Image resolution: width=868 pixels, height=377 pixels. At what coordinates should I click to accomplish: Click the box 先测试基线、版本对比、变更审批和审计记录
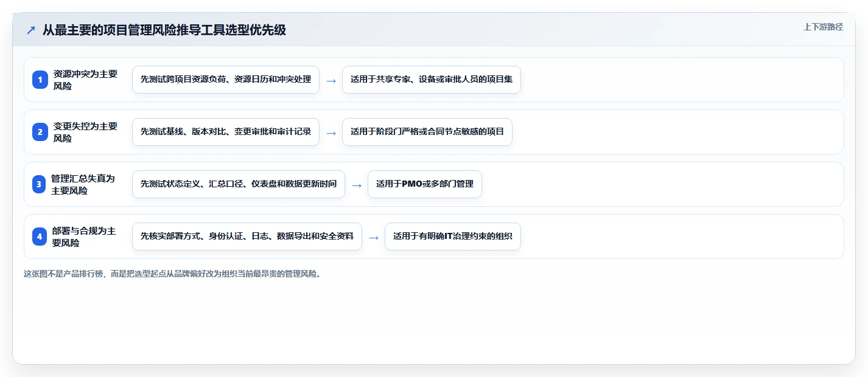[x=226, y=132]
